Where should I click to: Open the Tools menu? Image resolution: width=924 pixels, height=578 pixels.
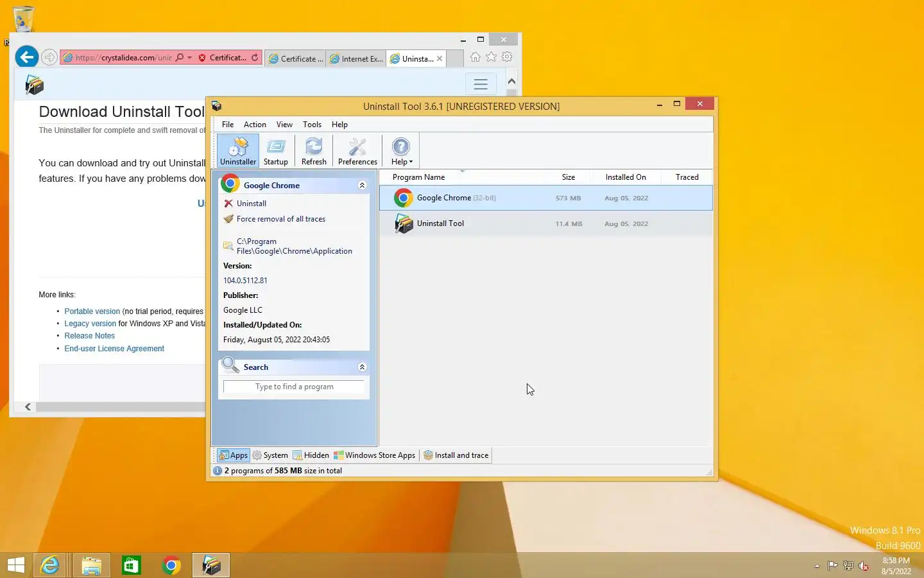[x=312, y=125]
